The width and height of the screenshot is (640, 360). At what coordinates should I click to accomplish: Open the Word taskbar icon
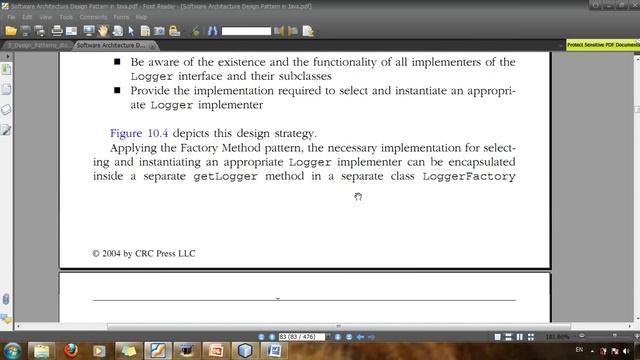click(274, 351)
